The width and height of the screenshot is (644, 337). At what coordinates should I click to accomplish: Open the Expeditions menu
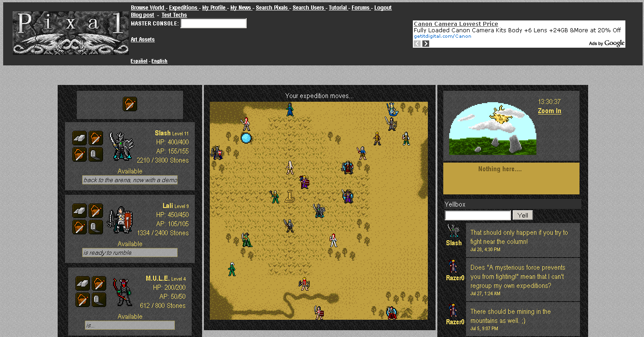point(183,7)
